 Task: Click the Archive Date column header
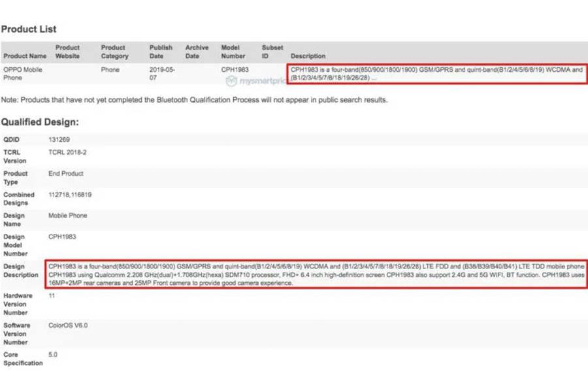197,52
